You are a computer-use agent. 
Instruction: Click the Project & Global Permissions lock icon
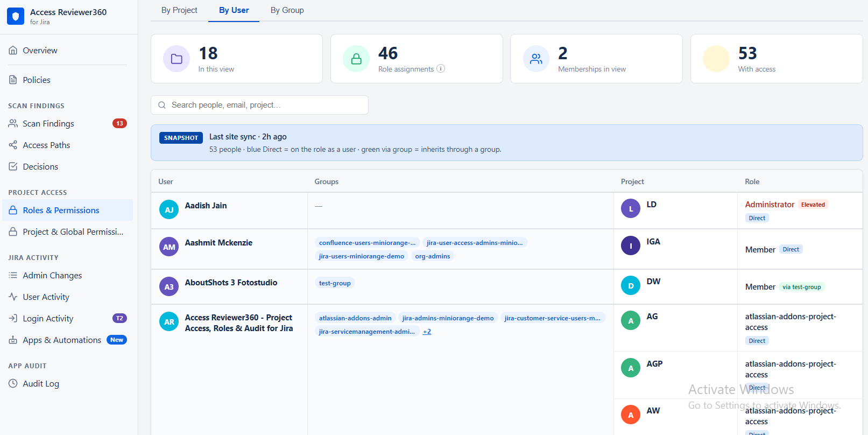coord(13,231)
